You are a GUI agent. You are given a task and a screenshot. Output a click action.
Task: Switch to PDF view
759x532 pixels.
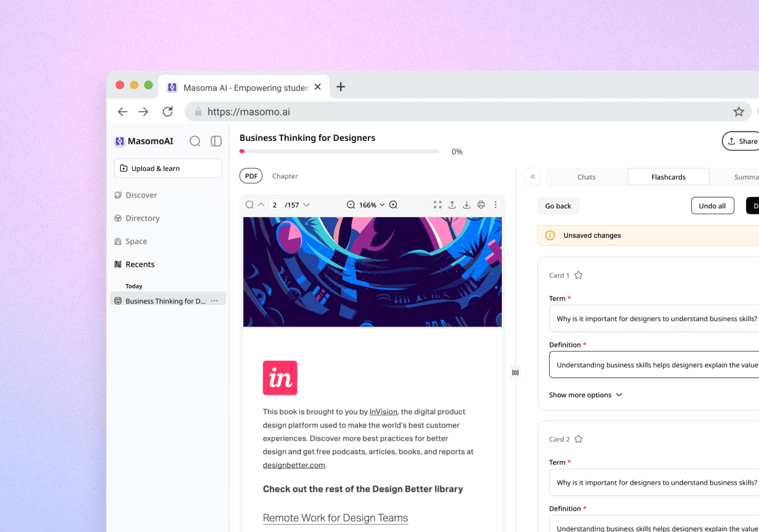[251, 176]
